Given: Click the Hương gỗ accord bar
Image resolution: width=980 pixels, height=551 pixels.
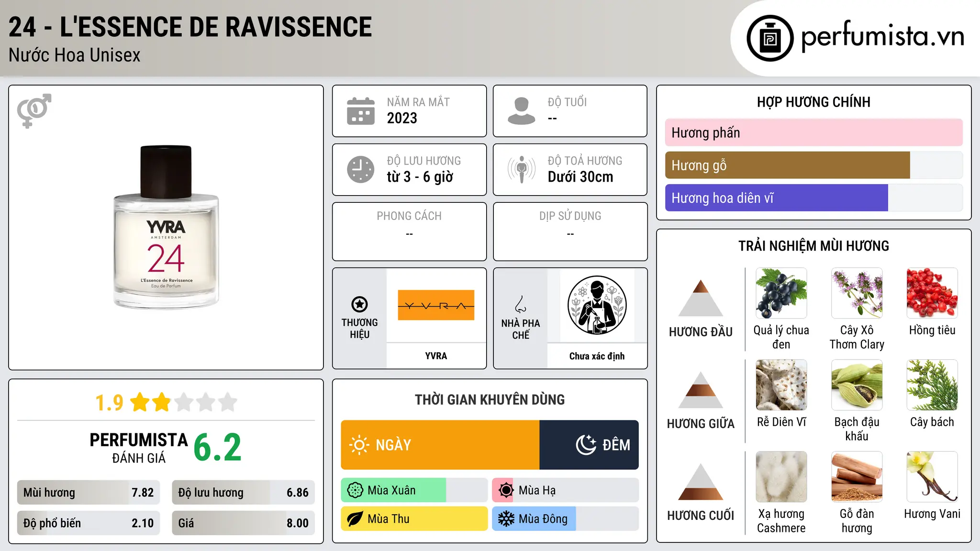Looking at the screenshot, I should tap(813, 165).
